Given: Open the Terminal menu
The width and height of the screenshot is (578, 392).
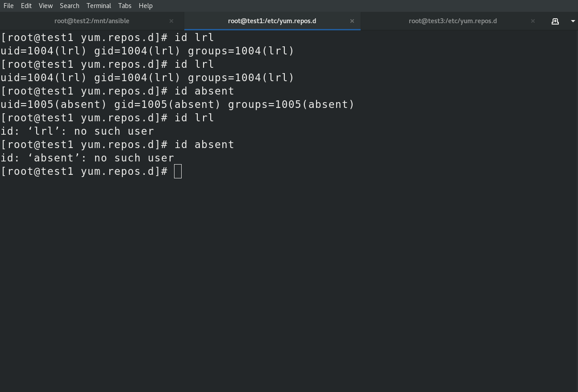Looking at the screenshot, I should (x=99, y=6).
